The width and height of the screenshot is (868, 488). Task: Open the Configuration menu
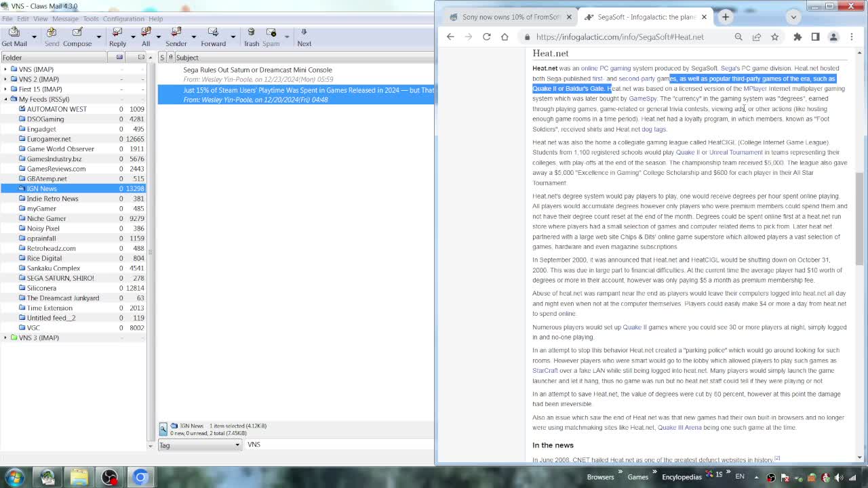(123, 18)
